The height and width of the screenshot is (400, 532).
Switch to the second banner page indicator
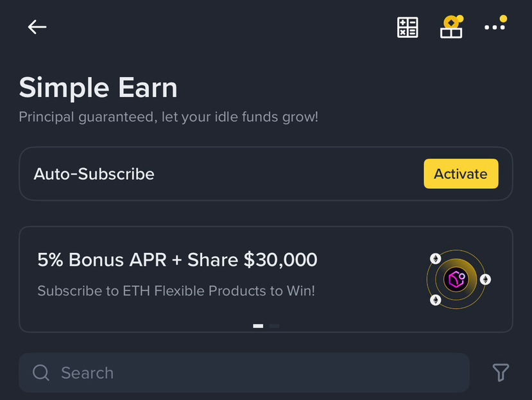click(274, 326)
